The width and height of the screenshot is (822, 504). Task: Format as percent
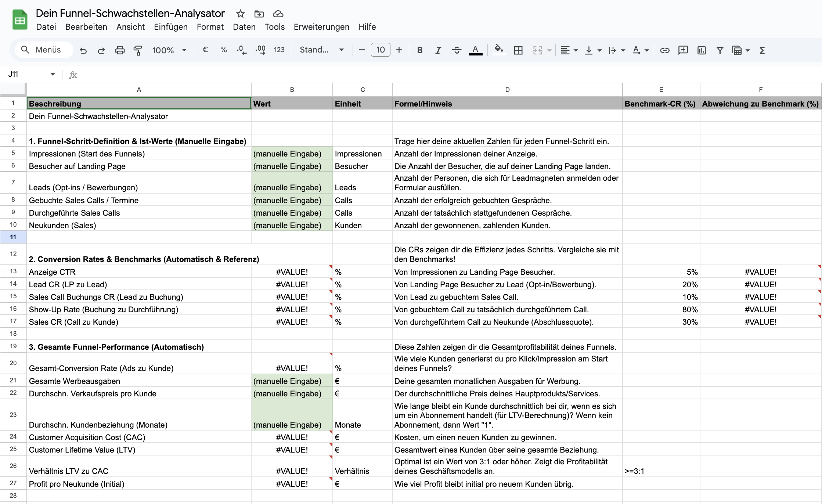(x=223, y=50)
